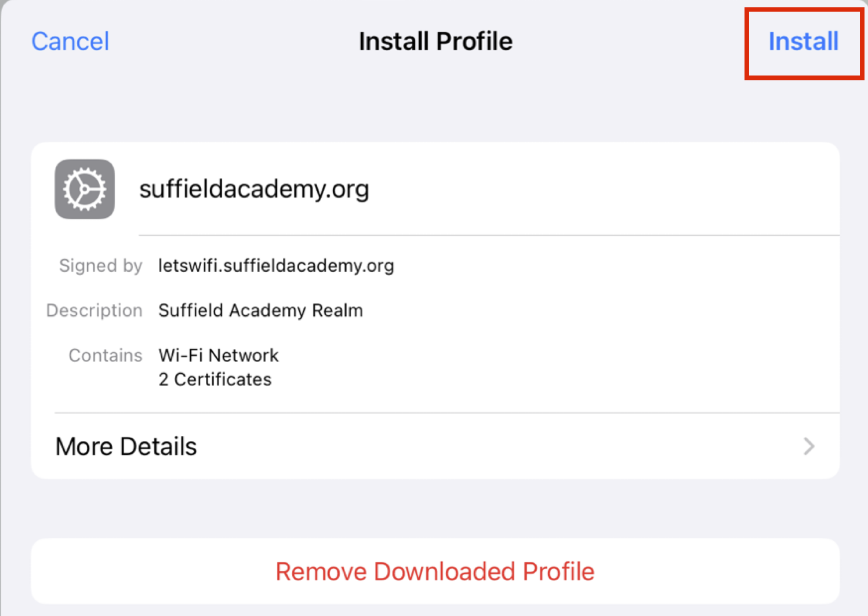Click the red-outlined Install link
Screen dimensions: 868x616
tap(803, 41)
